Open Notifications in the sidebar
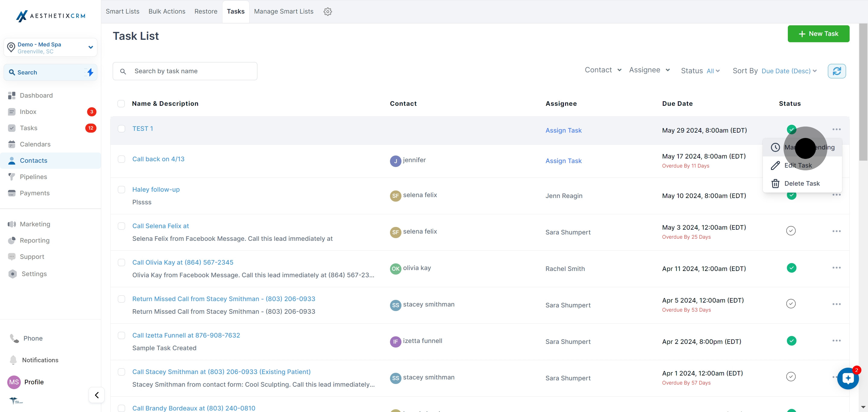The width and height of the screenshot is (868, 412). 40,360
